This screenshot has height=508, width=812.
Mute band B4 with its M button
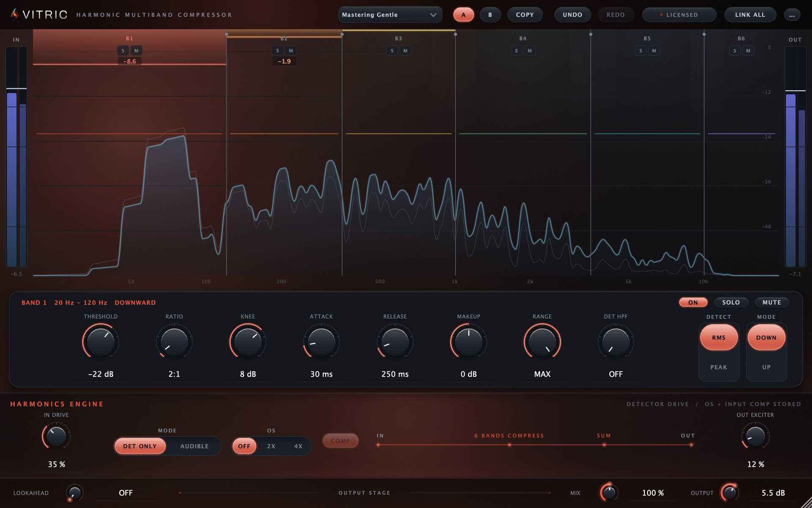(x=530, y=51)
